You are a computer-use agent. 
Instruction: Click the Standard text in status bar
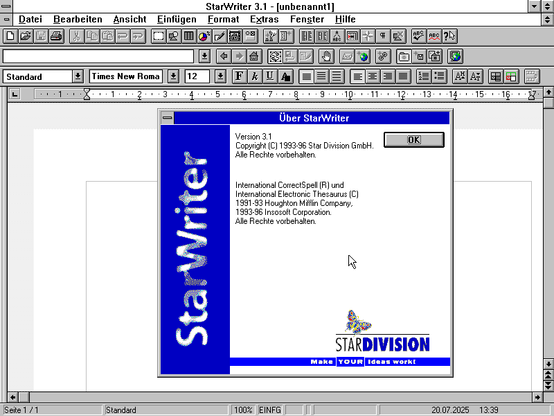pyautogui.click(x=121, y=410)
